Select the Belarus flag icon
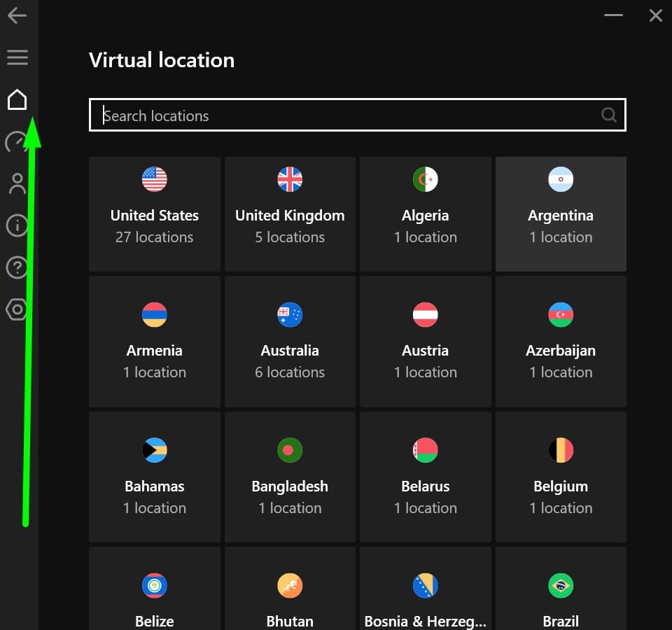Screen dimensions: 672x630 (x=425, y=450)
